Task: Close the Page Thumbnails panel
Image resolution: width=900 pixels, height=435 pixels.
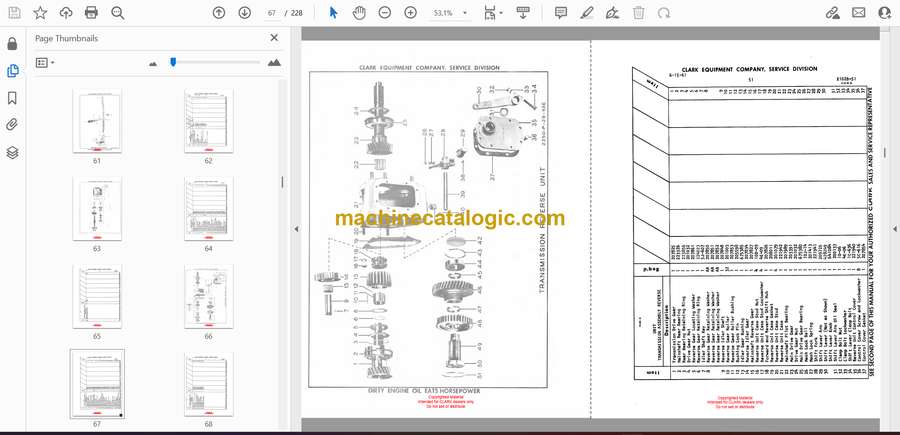Action: pyautogui.click(x=274, y=38)
